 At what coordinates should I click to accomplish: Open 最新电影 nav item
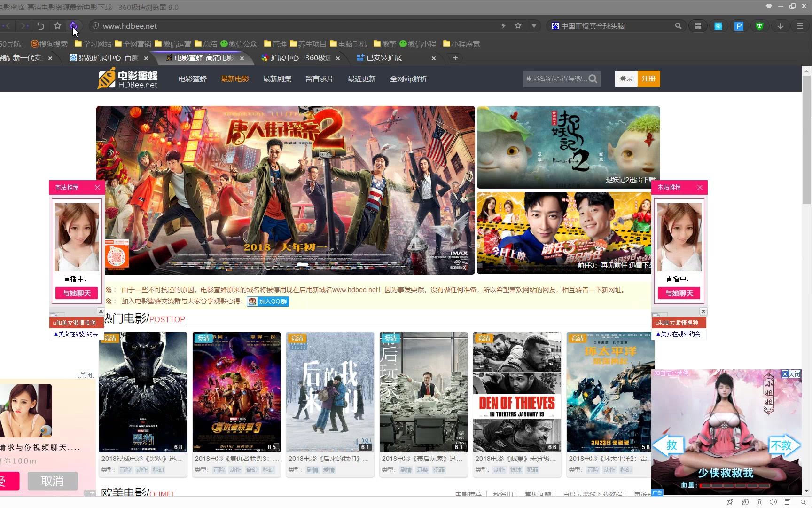tap(235, 79)
